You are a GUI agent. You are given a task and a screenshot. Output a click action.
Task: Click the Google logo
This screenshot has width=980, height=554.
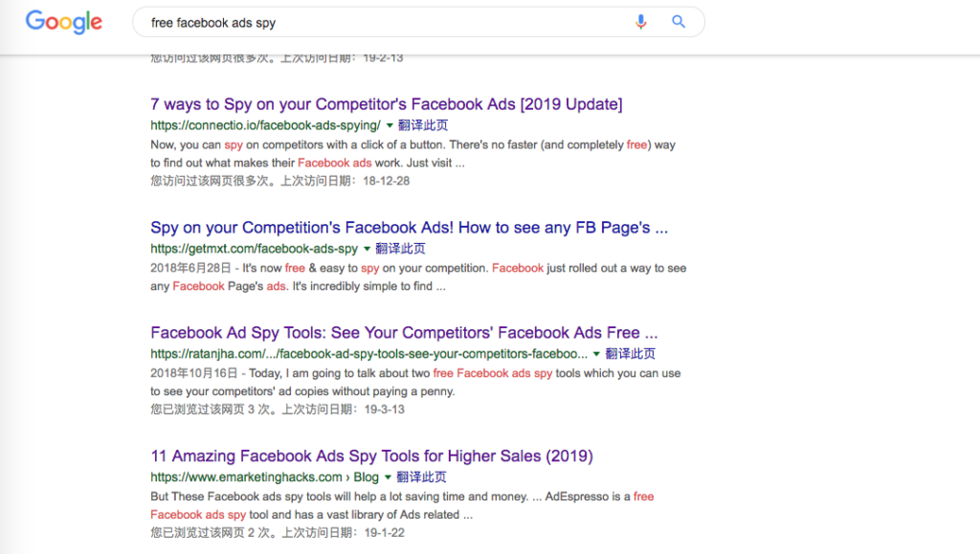(64, 22)
